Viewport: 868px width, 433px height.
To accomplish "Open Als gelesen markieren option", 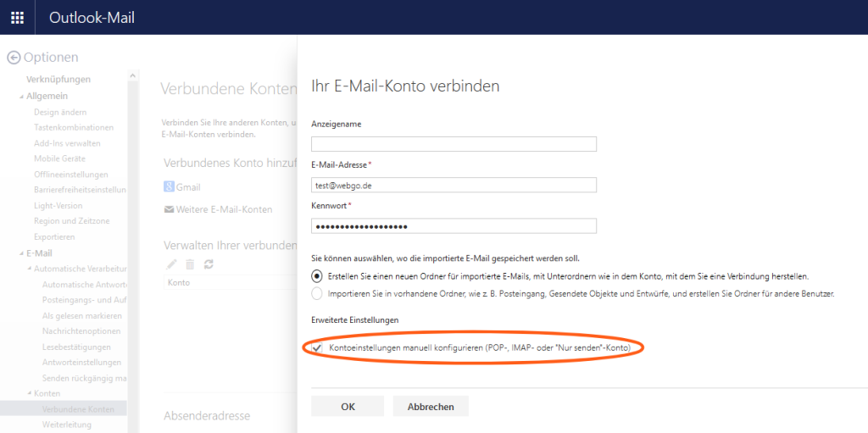I will pyautogui.click(x=82, y=315).
